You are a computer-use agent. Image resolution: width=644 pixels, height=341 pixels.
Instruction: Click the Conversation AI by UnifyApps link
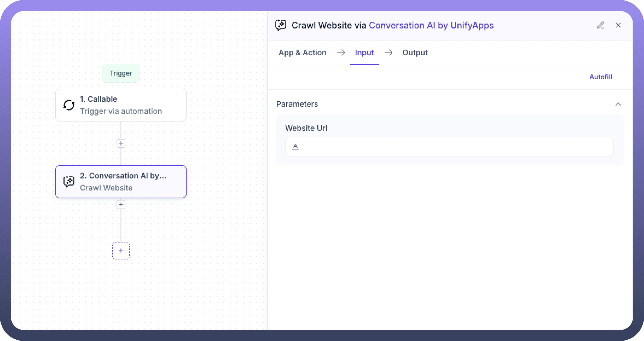431,25
